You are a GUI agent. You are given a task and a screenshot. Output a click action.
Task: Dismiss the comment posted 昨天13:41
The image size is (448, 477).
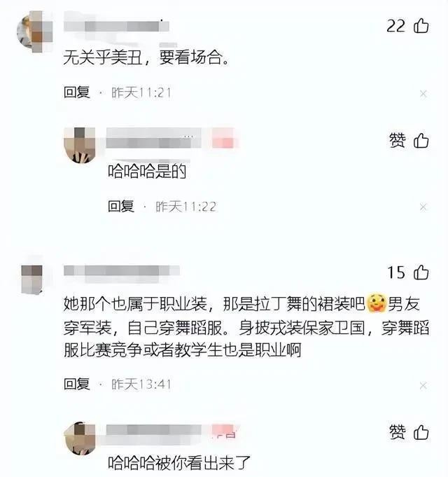(423, 386)
